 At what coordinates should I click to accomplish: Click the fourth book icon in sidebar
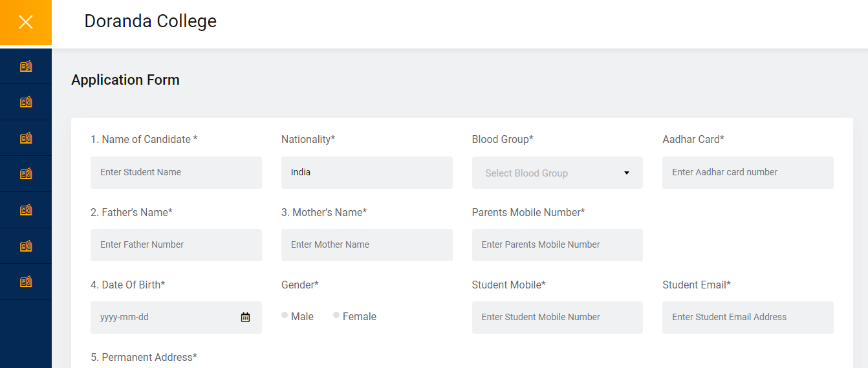tap(26, 173)
